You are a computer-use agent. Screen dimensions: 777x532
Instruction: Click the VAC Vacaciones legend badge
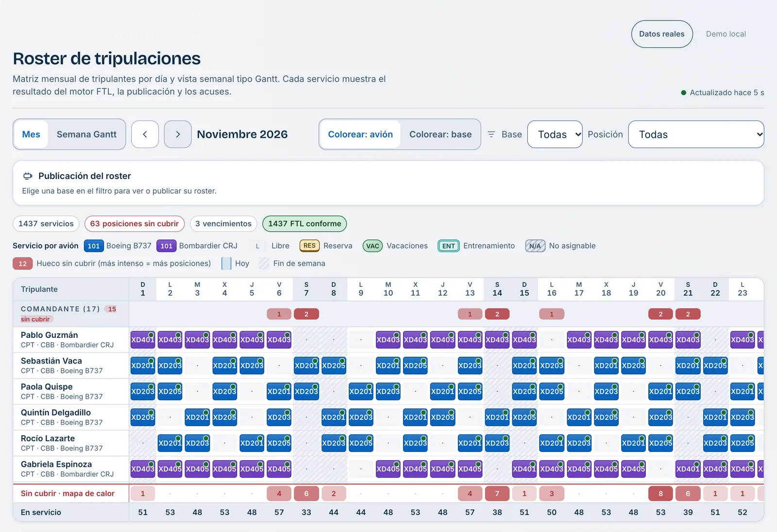pyautogui.click(x=372, y=246)
